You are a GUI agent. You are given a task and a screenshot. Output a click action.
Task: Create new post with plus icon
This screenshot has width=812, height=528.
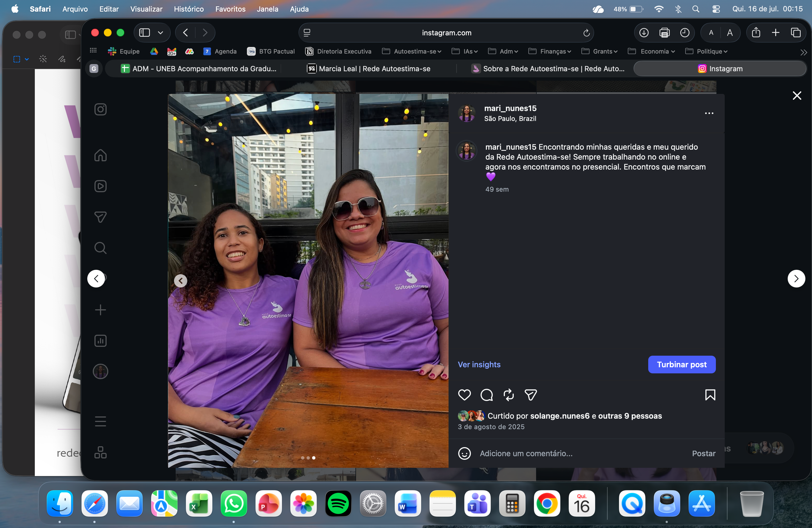click(100, 310)
